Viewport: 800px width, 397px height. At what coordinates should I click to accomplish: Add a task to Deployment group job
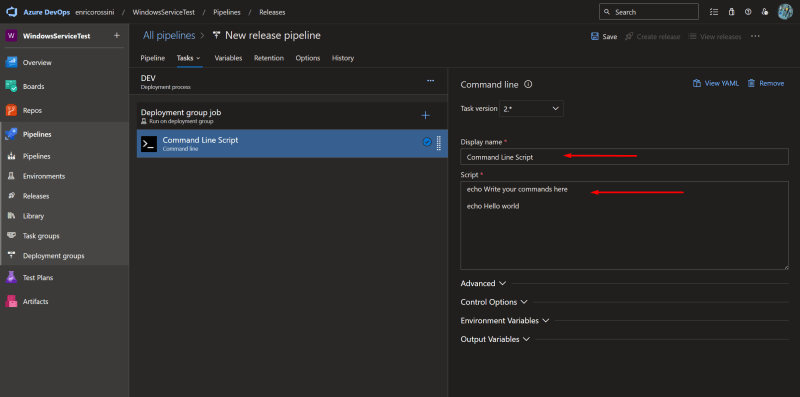coord(426,115)
